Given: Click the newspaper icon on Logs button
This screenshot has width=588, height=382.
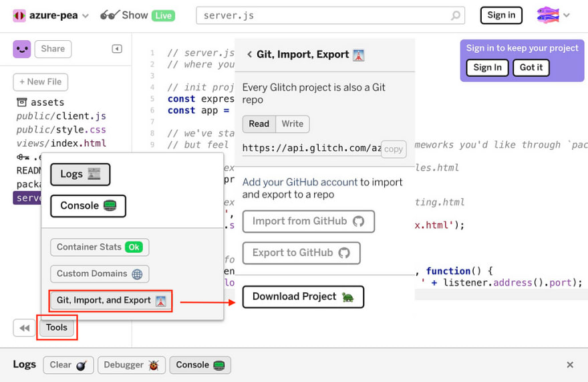Looking at the screenshot, I should tap(94, 173).
